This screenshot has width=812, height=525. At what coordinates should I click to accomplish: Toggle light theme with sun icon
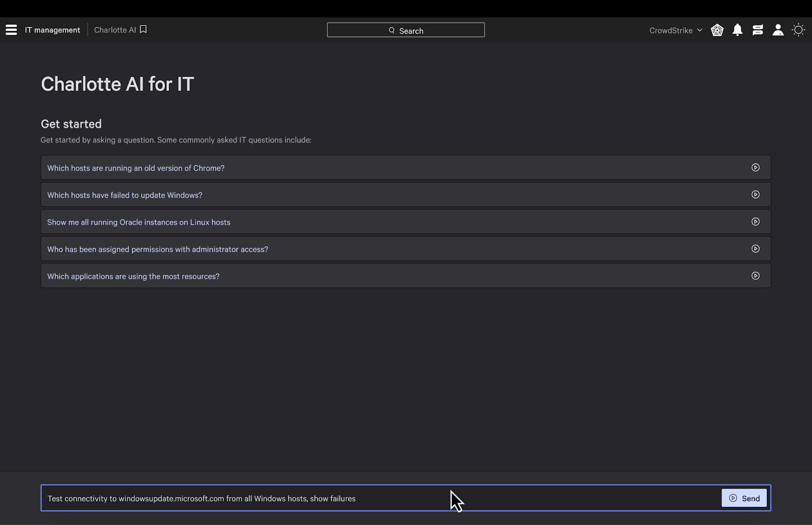point(798,30)
